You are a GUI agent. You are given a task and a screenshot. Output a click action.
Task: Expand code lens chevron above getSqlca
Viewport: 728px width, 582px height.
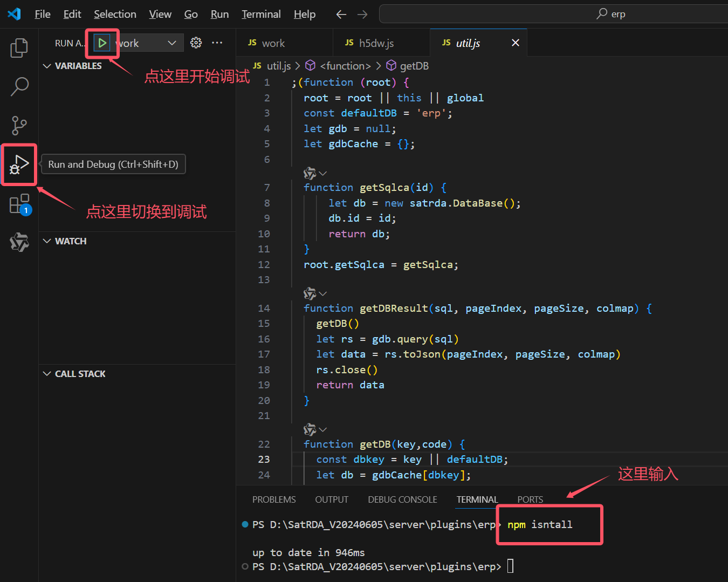(323, 174)
